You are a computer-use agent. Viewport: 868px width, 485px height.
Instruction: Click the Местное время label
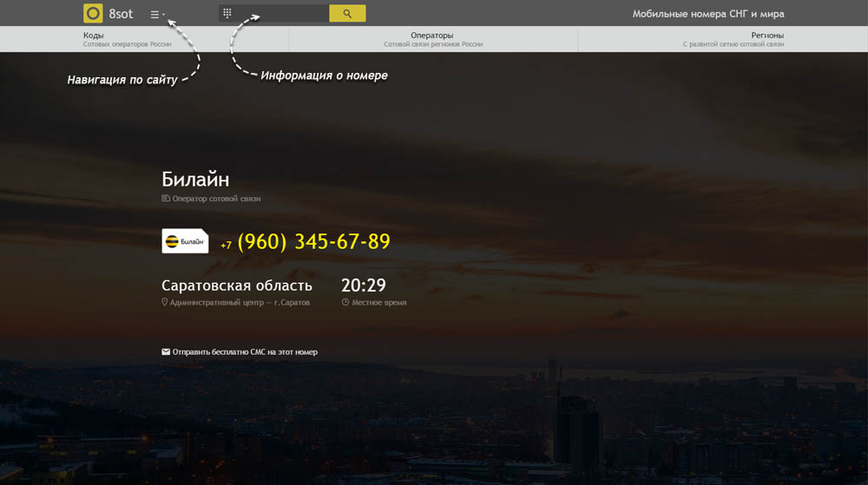tap(379, 303)
